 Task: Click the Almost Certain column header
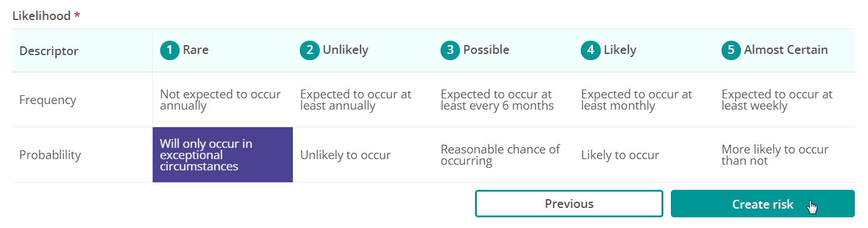pyautogui.click(x=784, y=50)
